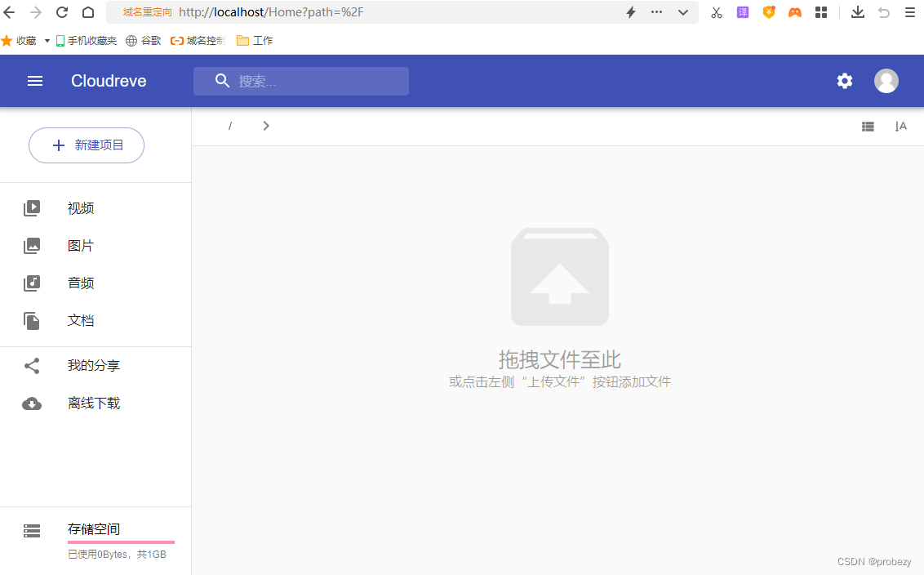Open Cloudreve settings via gear icon
This screenshot has height=575, width=924.
pyautogui.click(x=844, y=81)
